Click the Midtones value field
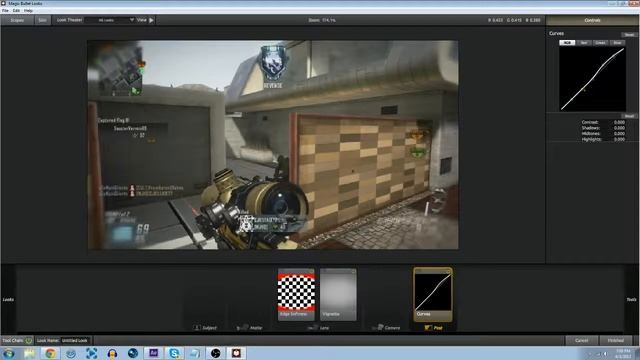The image size is (640, 360). click(619, 133)
